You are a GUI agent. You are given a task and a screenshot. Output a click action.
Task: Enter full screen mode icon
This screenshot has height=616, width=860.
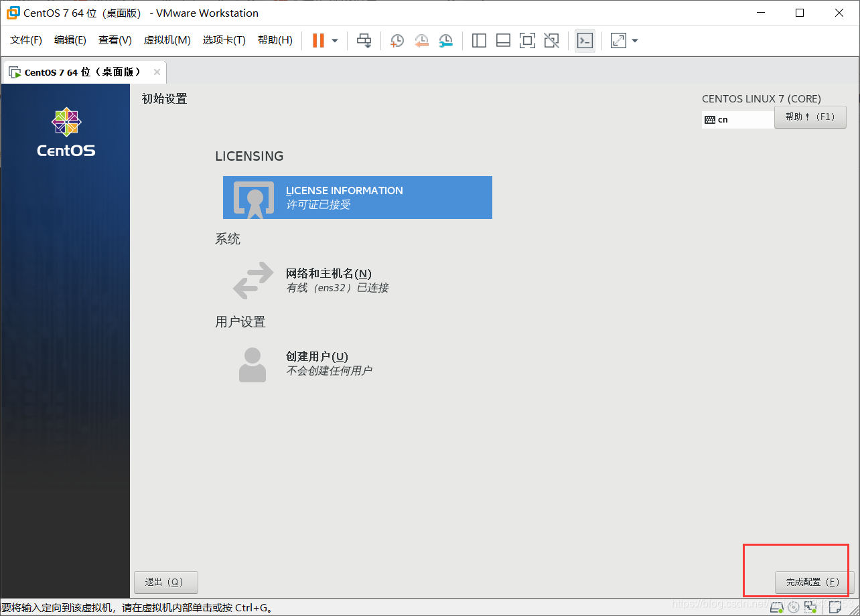pos(527,41)
